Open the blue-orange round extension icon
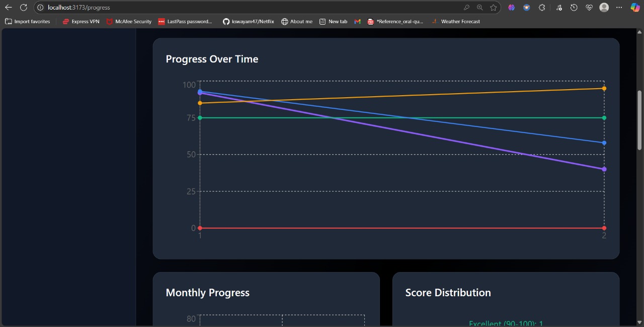 click(527, 8)
